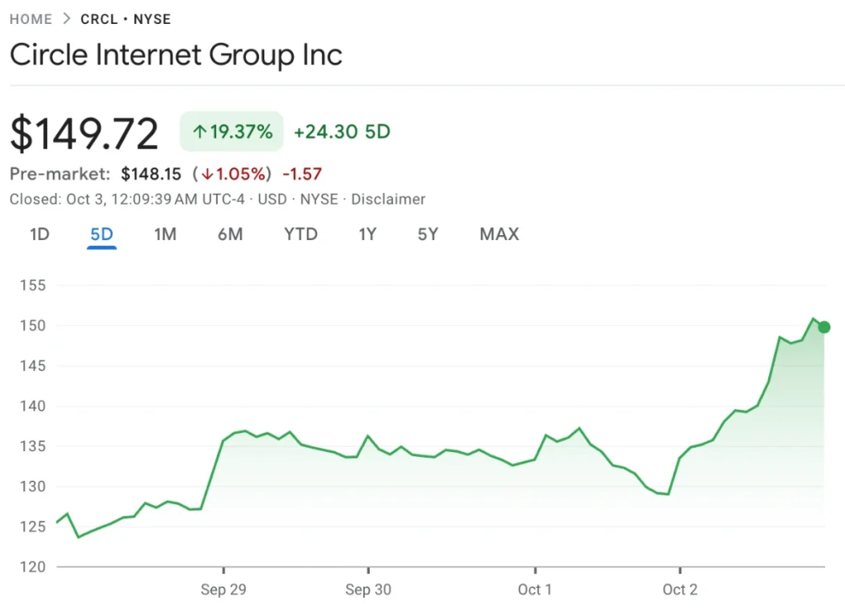
Task: Click the Oct 1 date axis marker
Action: point(536,590)
